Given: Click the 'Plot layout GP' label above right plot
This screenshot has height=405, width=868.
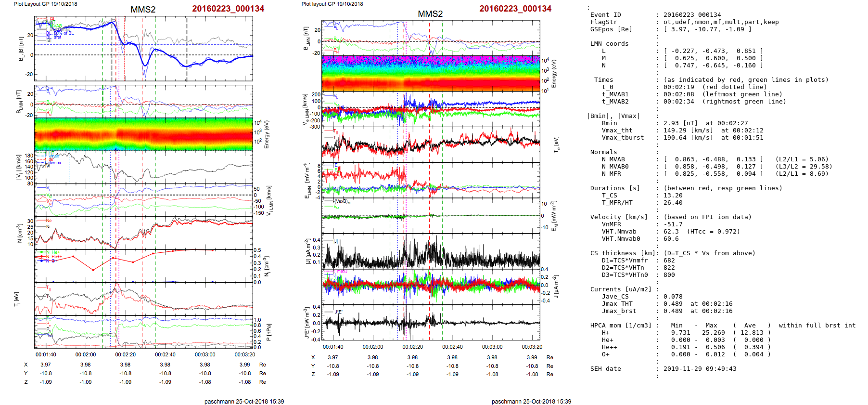Looking at the screenshot, I should [332, 4].
